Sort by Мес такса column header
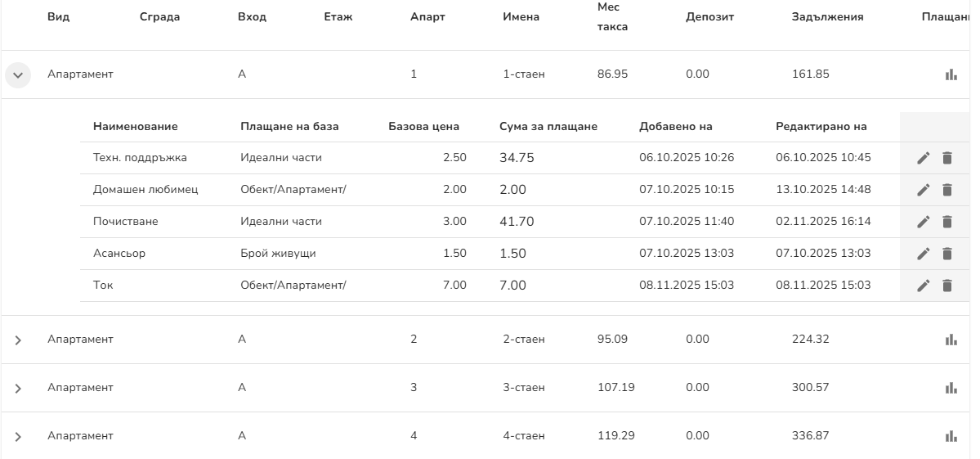 coord(612,17)
